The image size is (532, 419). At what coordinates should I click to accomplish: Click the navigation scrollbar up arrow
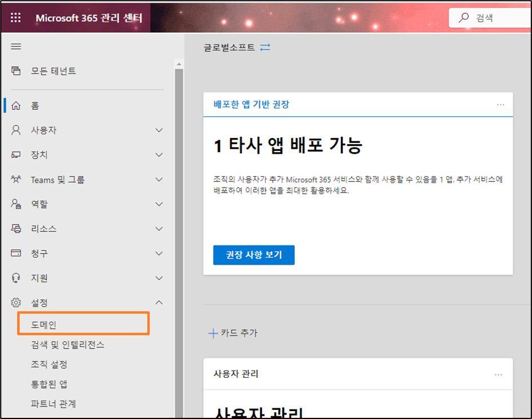[x=179, y=64]
